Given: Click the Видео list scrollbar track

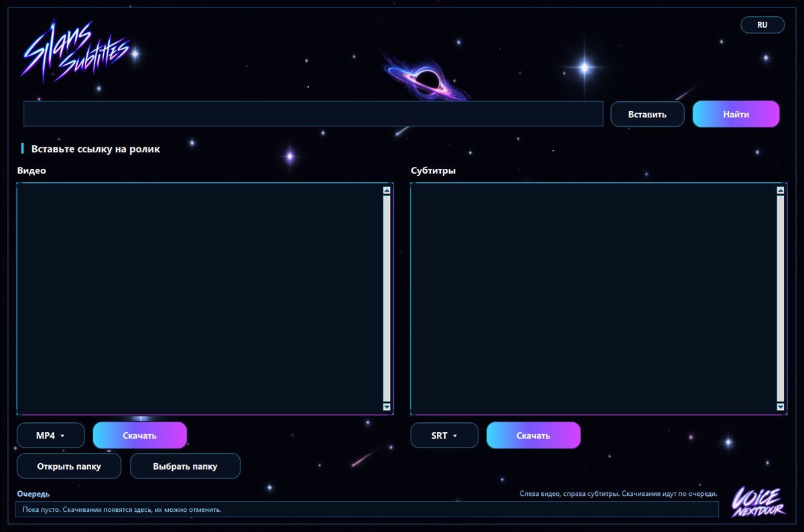Looking at the screenshot, I should (387, 299).
